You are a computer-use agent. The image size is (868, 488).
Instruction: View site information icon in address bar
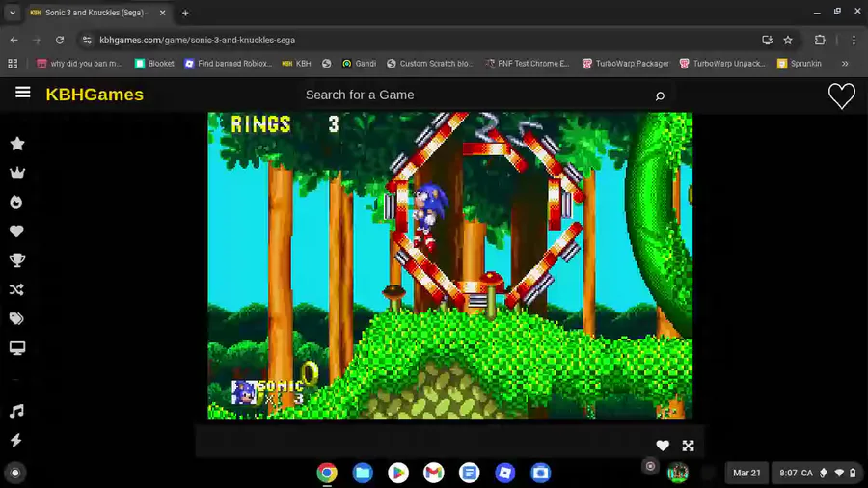coord(87,40)
